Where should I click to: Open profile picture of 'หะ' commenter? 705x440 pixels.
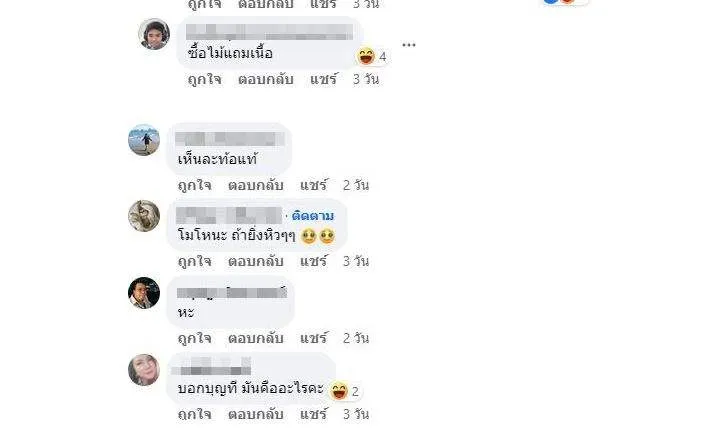click(x=144, y=293)
